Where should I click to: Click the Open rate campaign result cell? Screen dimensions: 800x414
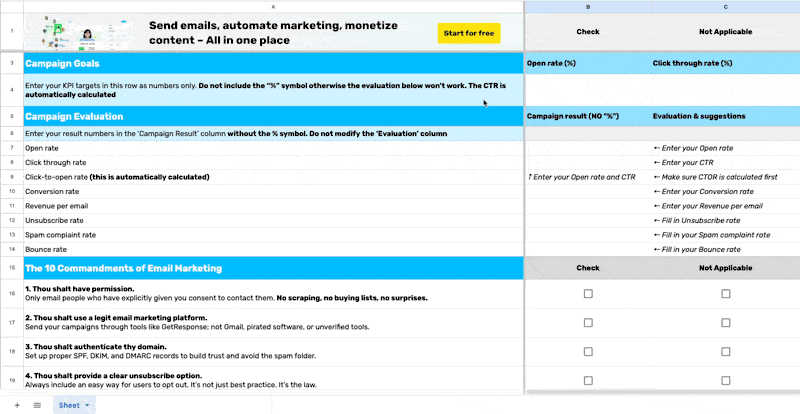coord(587,148)
